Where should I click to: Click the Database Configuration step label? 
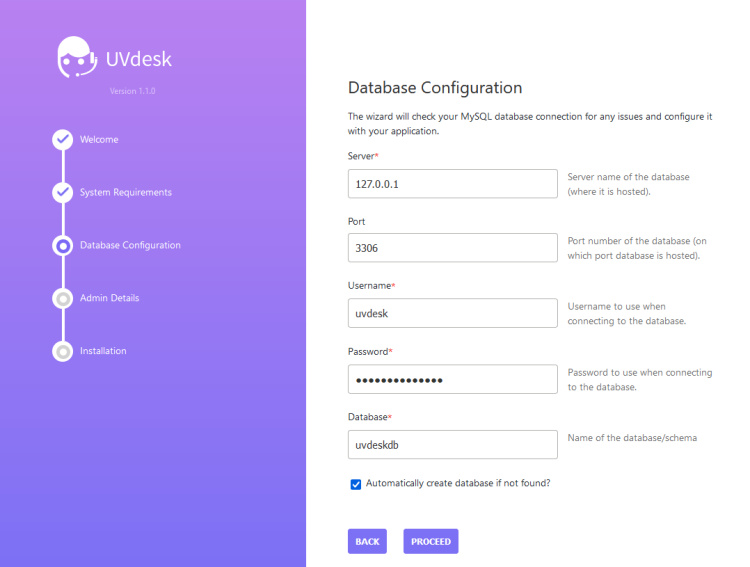[130, 245]
